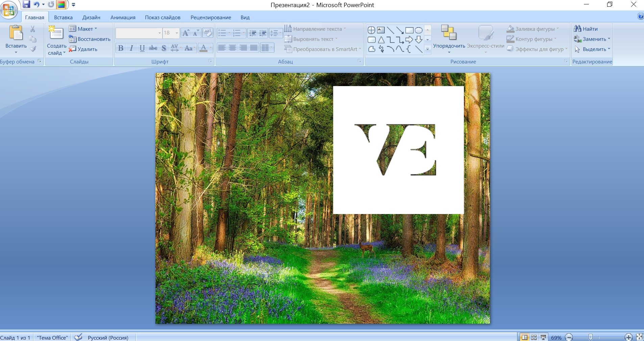The width and height of the screenshot is (644, 341).
Task: Open the Абзац paragraph dialog launcher
Action: pos(359,61)
